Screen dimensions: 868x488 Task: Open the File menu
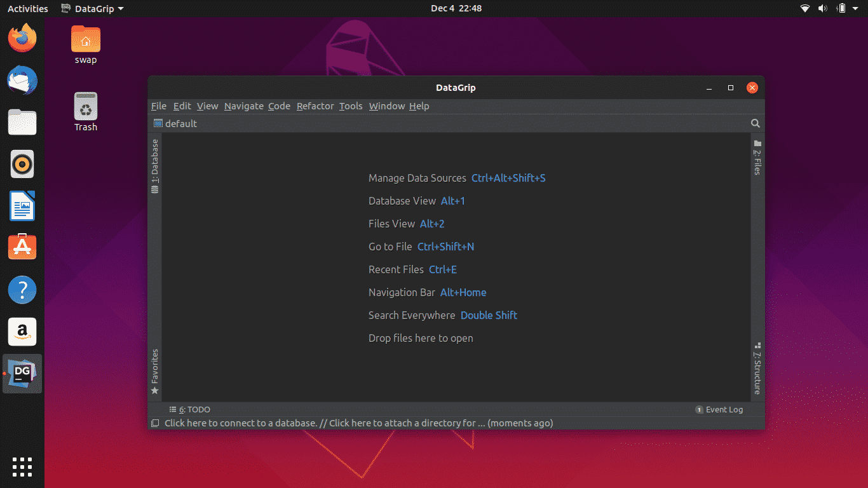[x=158, y=106]
